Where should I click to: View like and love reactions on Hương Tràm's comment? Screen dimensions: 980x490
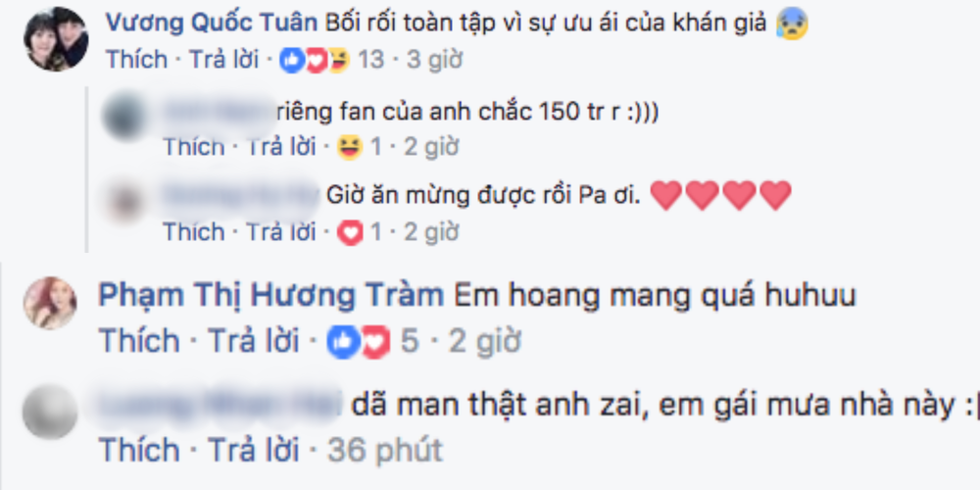coord(359,342)
